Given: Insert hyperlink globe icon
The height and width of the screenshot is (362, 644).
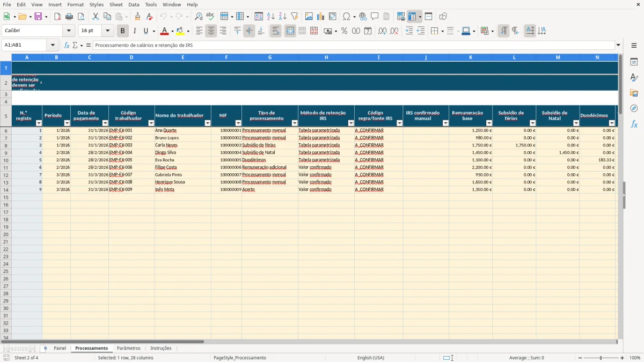Looking at the screenshot, I should (x=363, y=17).
